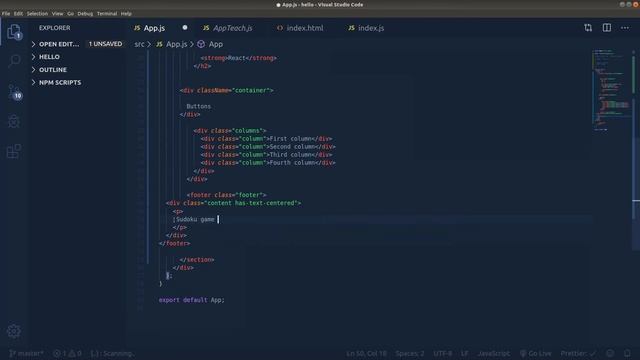Open the Selection menu
This screenshot has height=360, width=640.
point(37,13)
